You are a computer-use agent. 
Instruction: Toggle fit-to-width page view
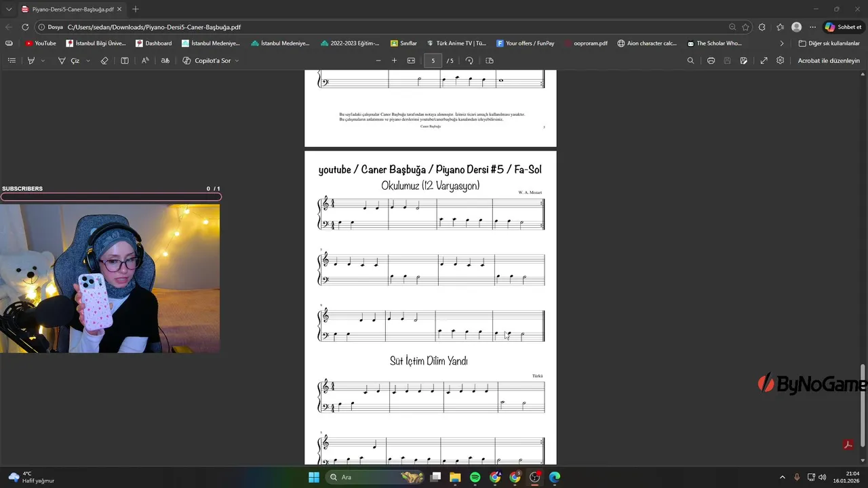(x=411, y=60)
